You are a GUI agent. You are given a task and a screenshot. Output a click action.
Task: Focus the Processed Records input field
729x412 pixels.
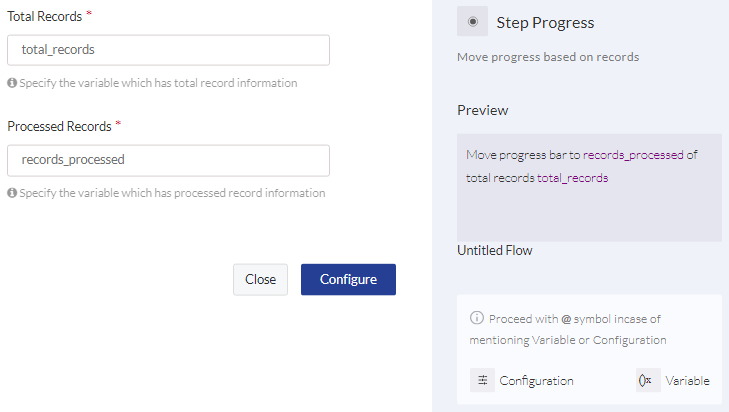pos(168,160)
